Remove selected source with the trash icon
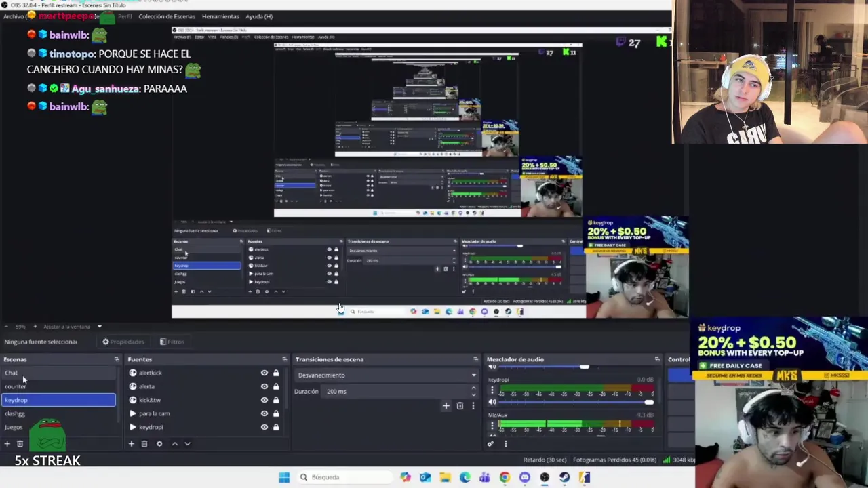The height and width of the screenshot is (488, 868). pyautogui.click(x=144, y=444)
